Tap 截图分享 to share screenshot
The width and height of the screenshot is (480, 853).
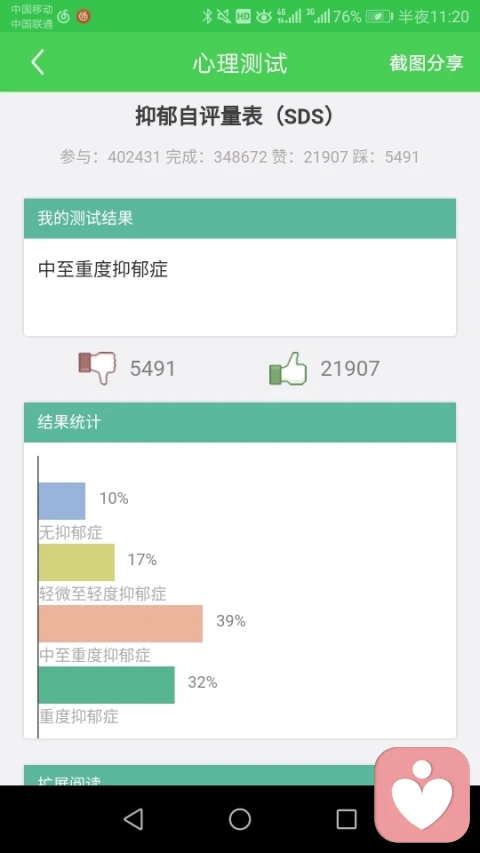[x=426, y=63]
